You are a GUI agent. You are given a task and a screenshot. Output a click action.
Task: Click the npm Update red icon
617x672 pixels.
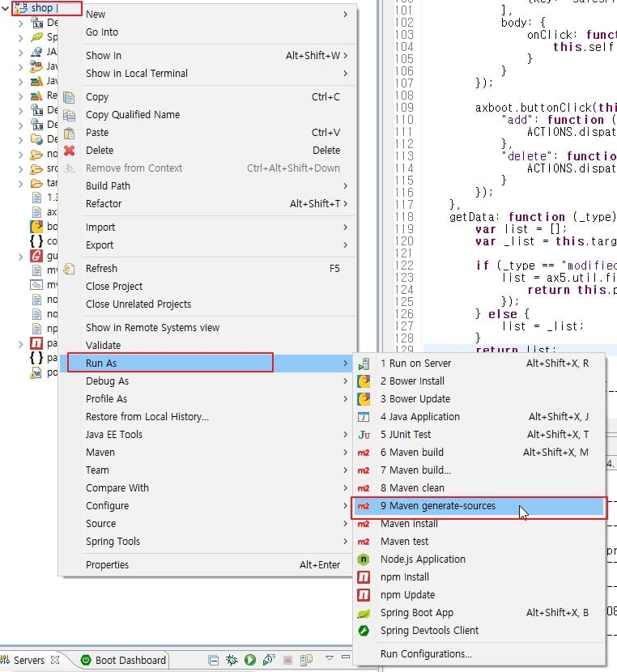364,595
